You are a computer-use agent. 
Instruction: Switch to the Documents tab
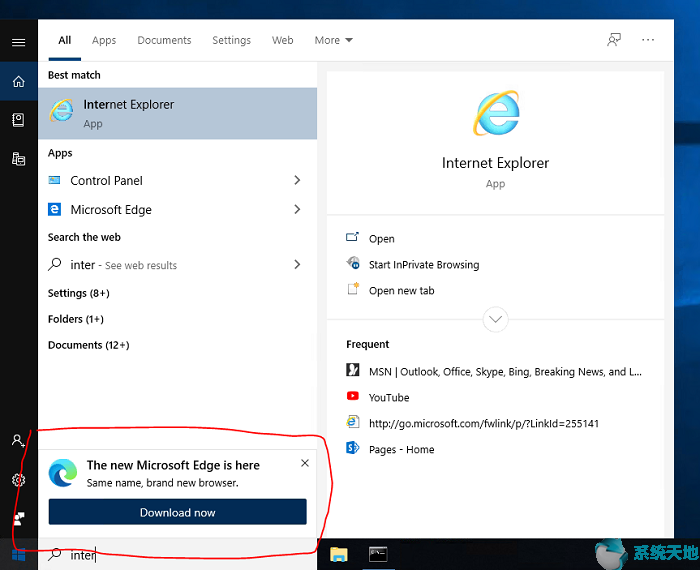click(x=164, y=40)
